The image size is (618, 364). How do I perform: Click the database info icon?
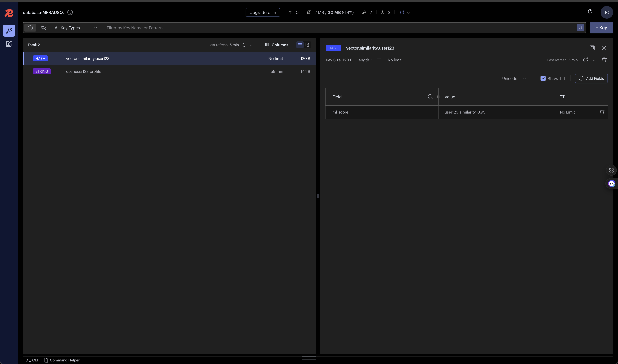(70, 12)
